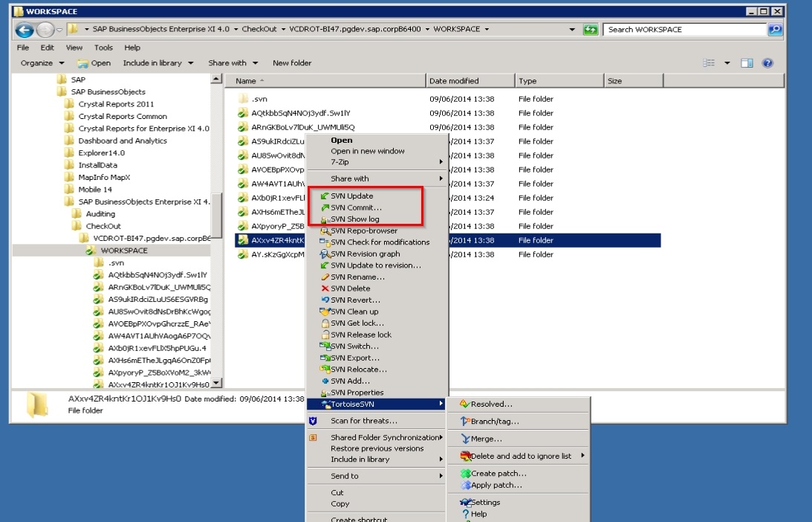Sort by the Type column header
Screen dimensions: 812x522
(x=559, y=81)
